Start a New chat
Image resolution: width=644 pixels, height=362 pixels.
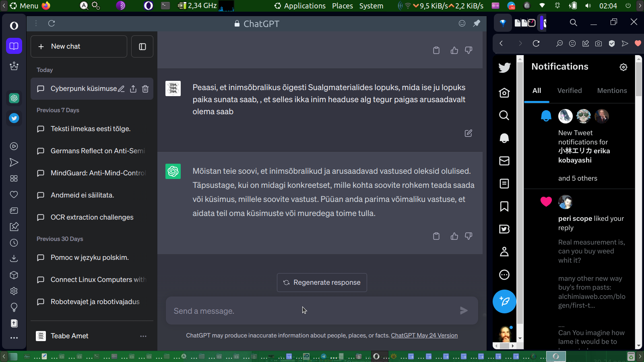(79, 47)
